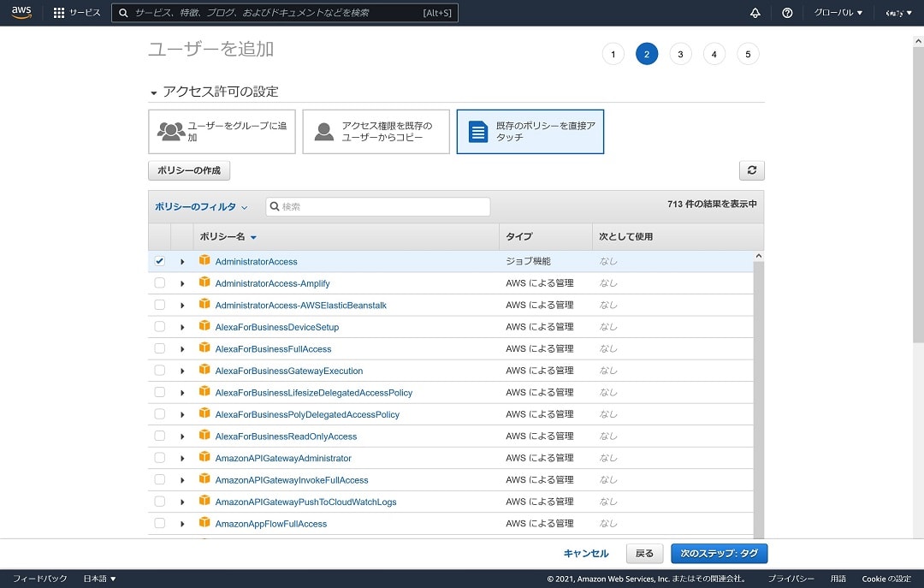
Task: Open the notifications bell icon
Action: click(x=755, y=12)
